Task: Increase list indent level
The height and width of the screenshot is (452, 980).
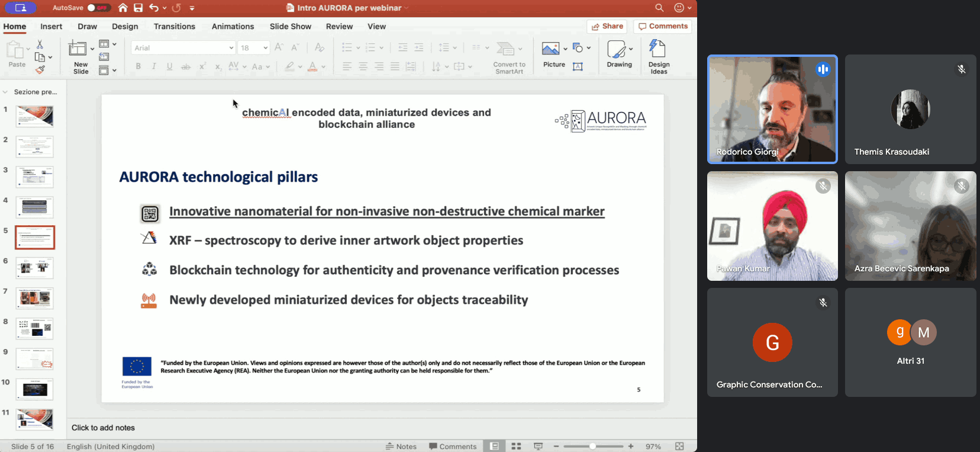Action: 419,47
